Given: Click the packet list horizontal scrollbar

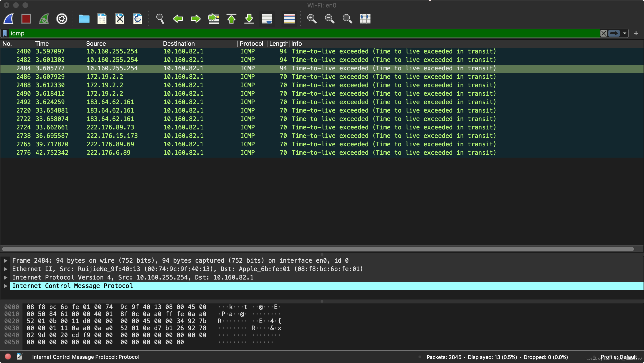Looking at the screenshot, I should click(318, 249).
